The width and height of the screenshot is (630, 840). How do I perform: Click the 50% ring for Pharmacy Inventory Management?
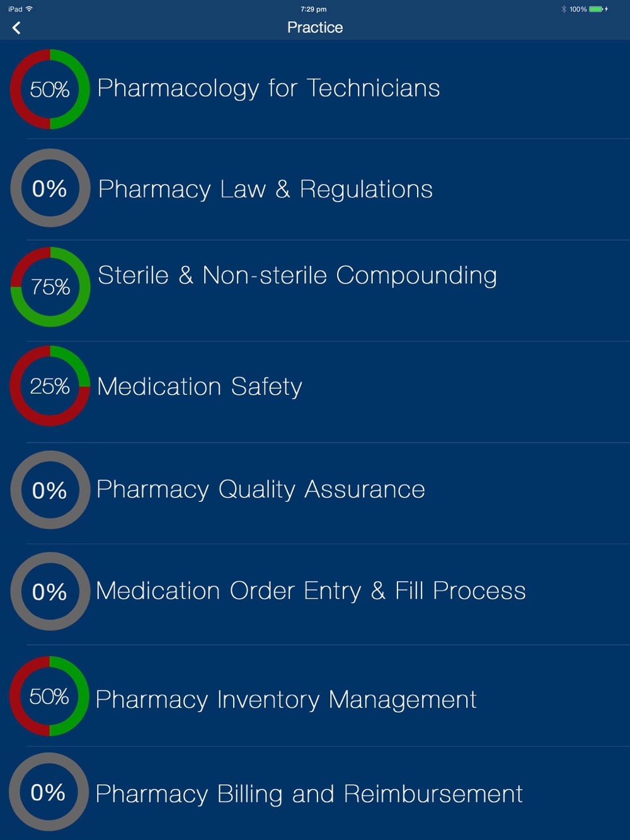(49, 696)
